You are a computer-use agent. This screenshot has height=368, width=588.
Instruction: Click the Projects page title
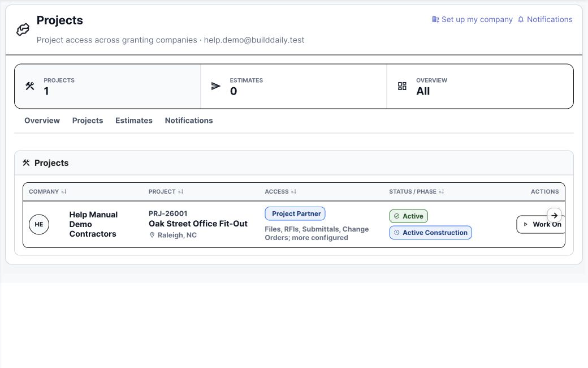click(59, 20)
